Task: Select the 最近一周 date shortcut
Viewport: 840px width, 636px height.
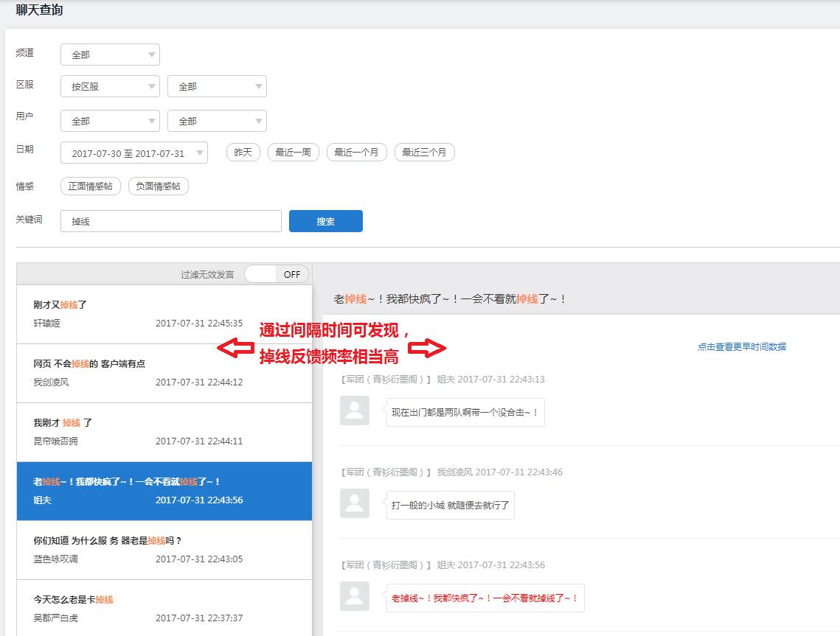Action: pyautogui.click(x=293, y=153)
